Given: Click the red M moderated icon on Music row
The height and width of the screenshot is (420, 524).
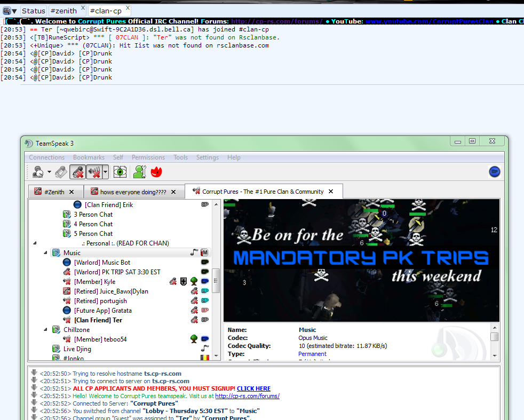Looking at the screenshot, I should (204, 252).
